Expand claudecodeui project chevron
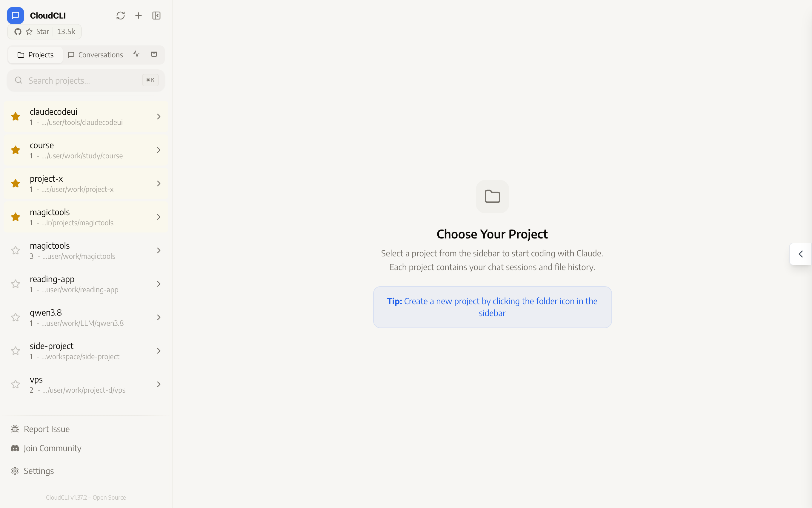The height and width of the screenshot is (508, 812). coord(159,117)
